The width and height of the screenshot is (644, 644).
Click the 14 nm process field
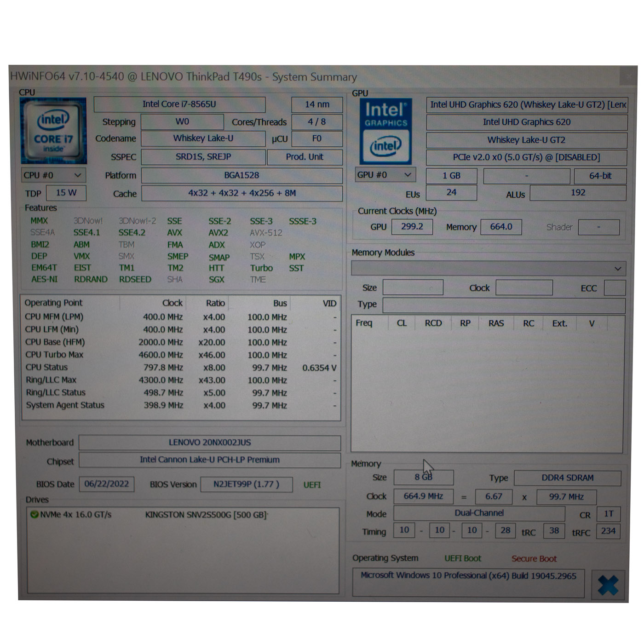(317, 104)
